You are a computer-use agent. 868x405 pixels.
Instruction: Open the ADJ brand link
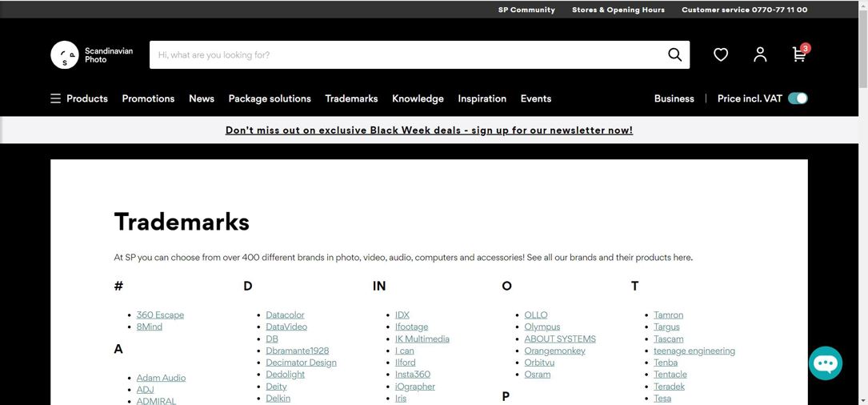[145, 390]
